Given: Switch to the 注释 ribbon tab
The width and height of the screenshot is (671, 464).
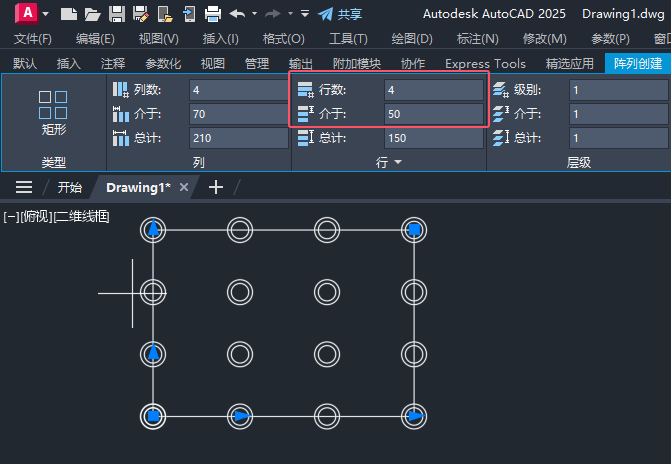Looking at the screenshot, I should coord(113,64).
